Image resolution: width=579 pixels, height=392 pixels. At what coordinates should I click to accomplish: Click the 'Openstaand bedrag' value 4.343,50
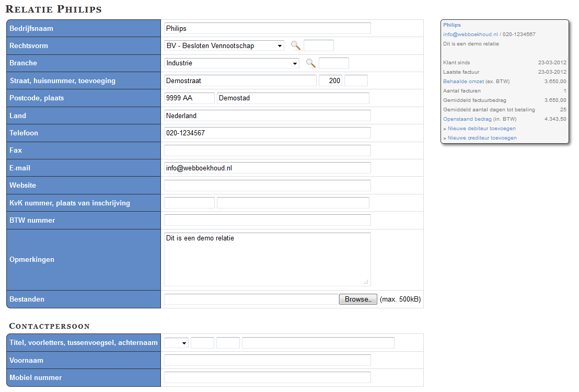click(555, 119)
